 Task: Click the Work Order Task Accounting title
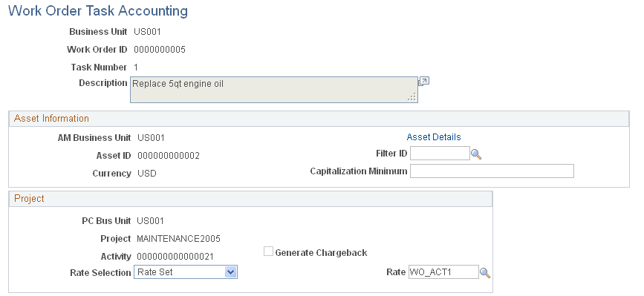98,10
